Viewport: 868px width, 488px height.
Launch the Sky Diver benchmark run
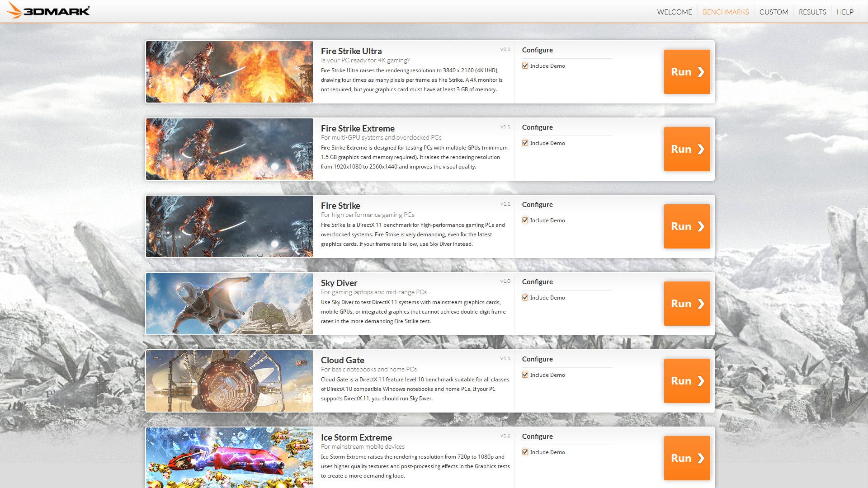687,304
